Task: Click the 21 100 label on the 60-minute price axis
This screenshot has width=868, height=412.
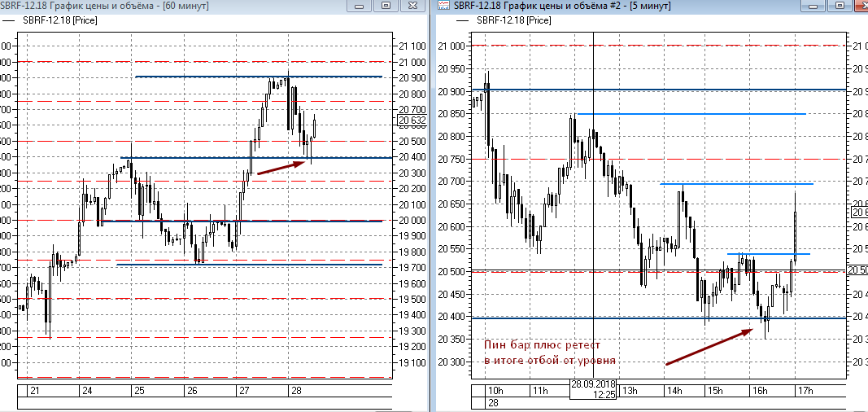Action: pyautogui.click(x=411, y=46)
